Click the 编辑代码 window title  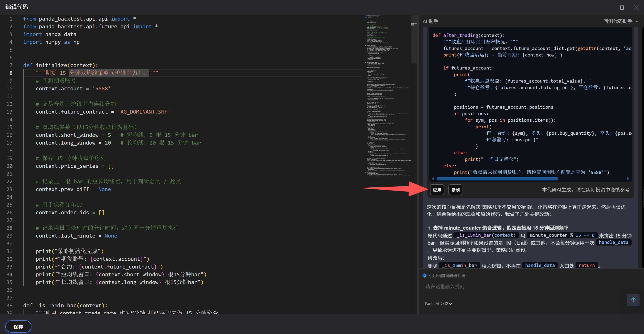point(16,7)
